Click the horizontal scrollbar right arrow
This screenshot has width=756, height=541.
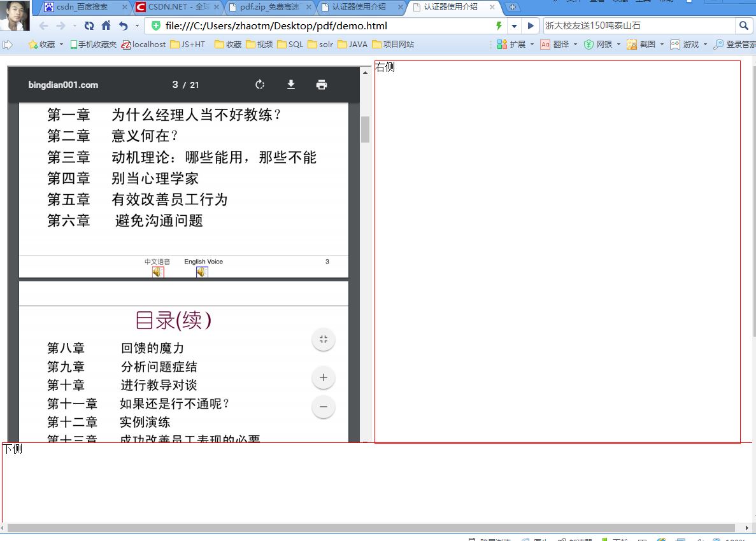pyautogui.click(x=747, y=528)
